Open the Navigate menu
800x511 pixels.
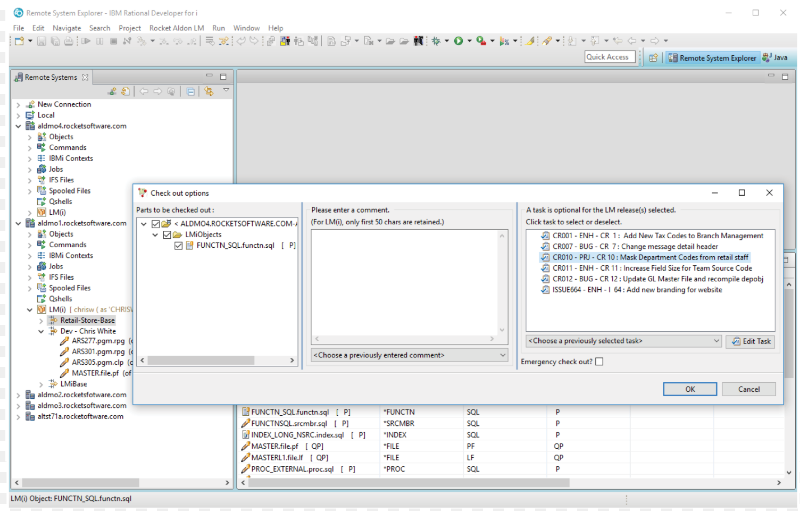coord(67,28)
